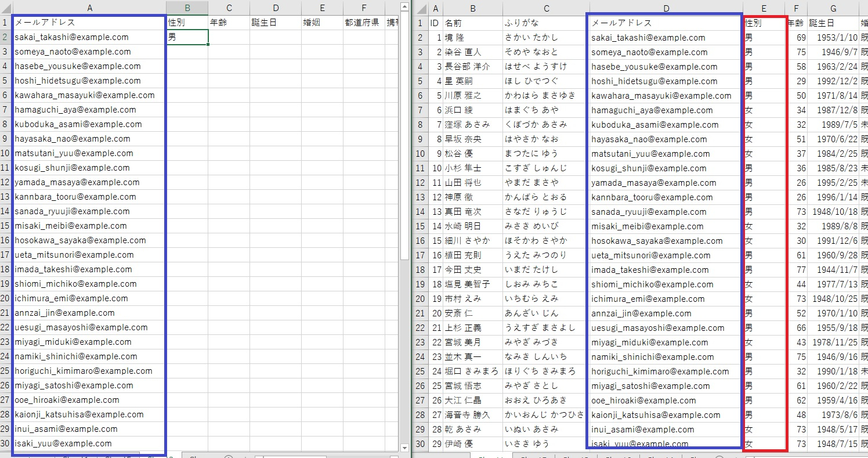The image size is (868, 458).
Task: Click left workbook's vertical scrollbar thumb
Action: pos(405,136)
